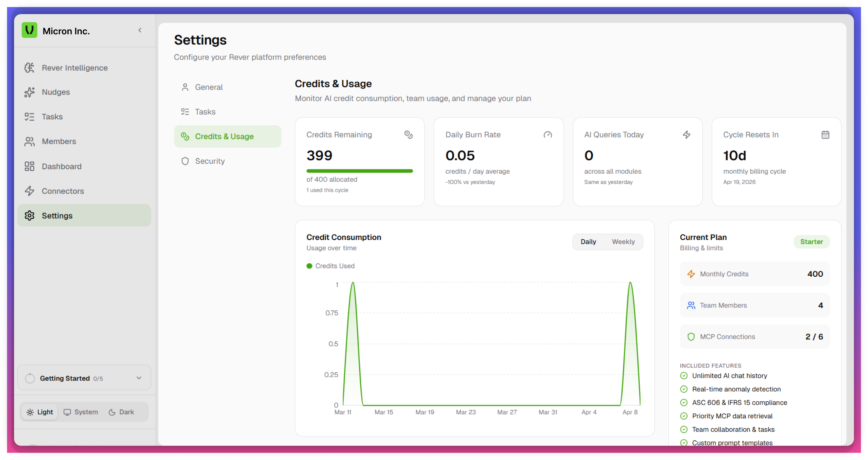The width and height of the screenshot is (868, 460).
Task: Open the Dashboard panel icon
Action: click(x=30, y=166)
